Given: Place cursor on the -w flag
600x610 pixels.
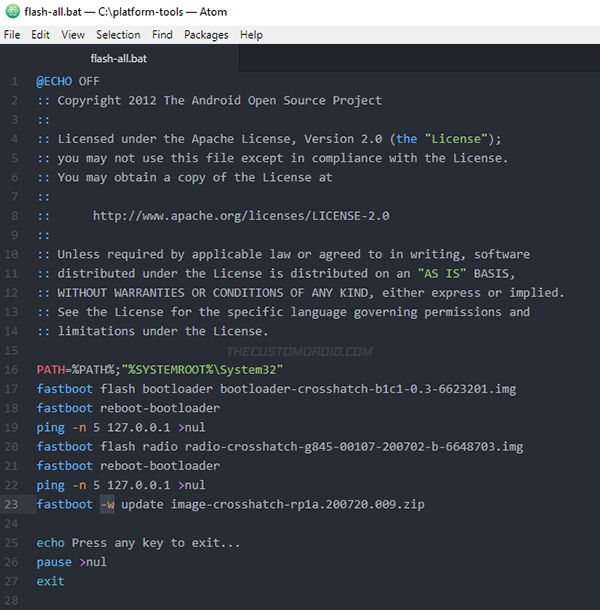Looking at the screenshot, I should (107, 505).
